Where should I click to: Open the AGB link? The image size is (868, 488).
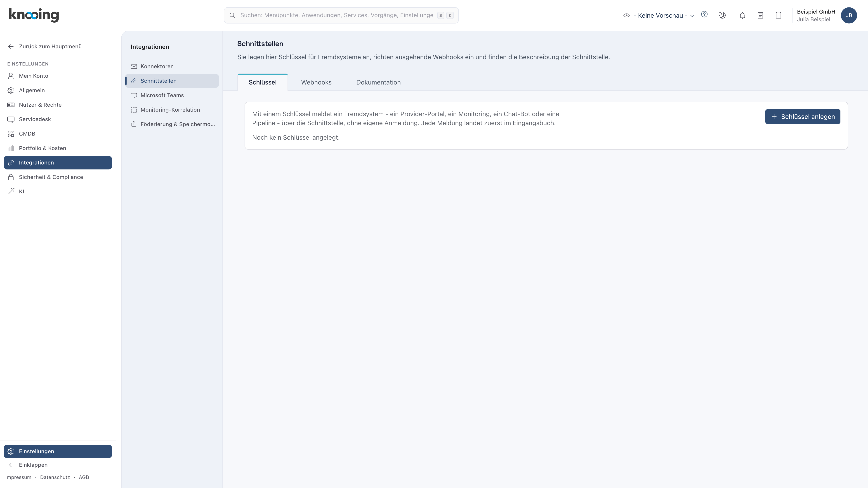(x=84, y=477)
